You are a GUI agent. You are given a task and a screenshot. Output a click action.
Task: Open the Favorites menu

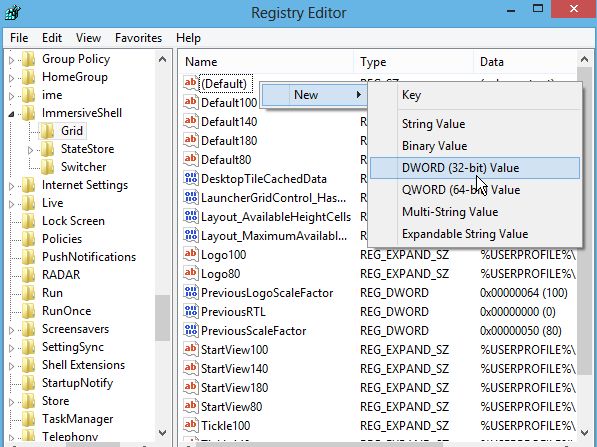pos(139,38)
